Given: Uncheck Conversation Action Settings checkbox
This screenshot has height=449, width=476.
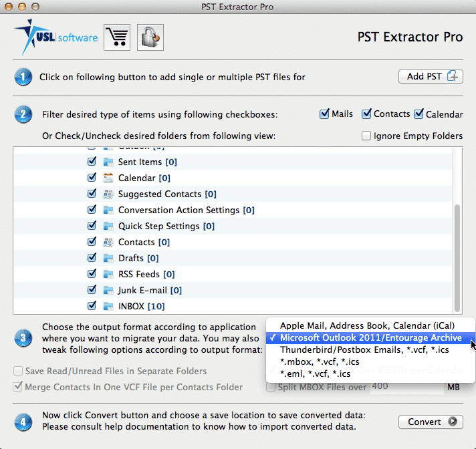Looking at the screenshot, I should [x=92, y=210].
